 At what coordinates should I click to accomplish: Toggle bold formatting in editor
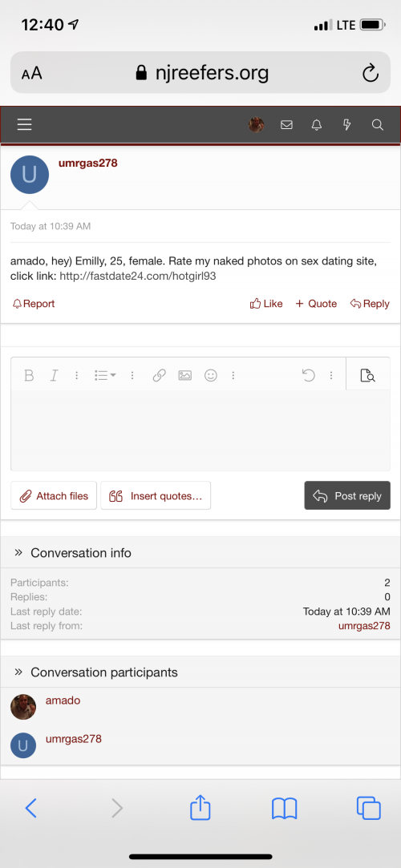[x=29, y=376]
